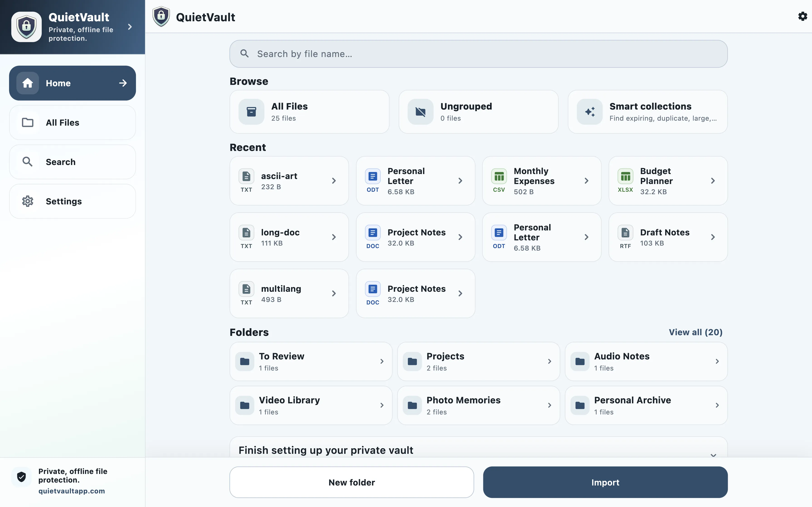Expand QuietVault sidebar header chevron

tap(130, 27)
